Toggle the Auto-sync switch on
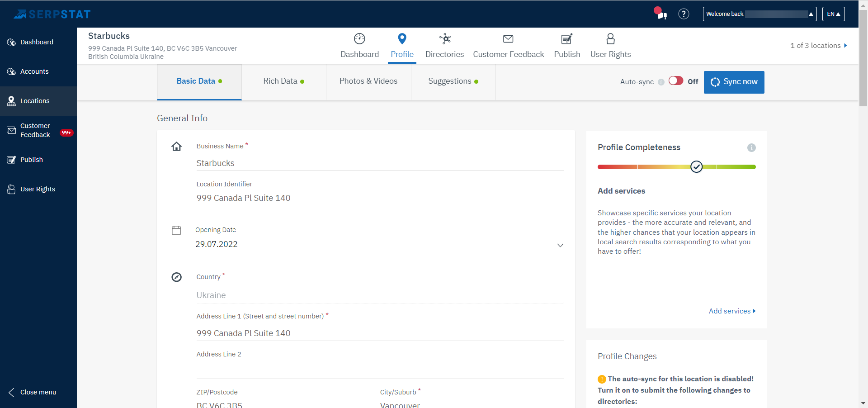The image size is (868, 408). pyautogui.click(x=676, y=81)
